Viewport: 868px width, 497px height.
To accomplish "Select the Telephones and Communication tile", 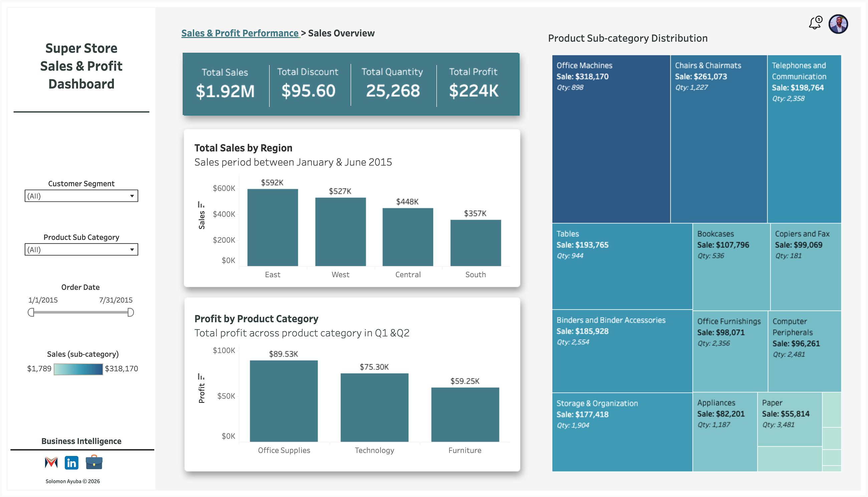I will pyautogui.click(x=804, y=139).
